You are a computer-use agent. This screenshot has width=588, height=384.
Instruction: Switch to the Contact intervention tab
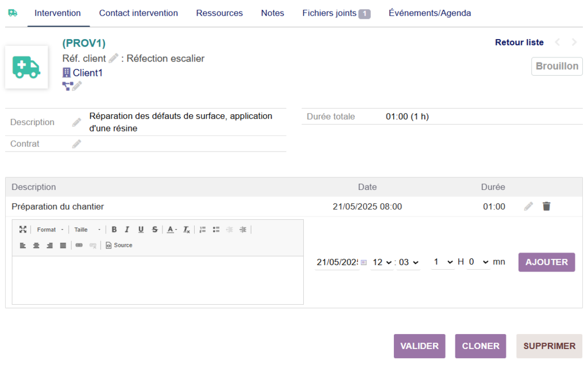[138, 13]
